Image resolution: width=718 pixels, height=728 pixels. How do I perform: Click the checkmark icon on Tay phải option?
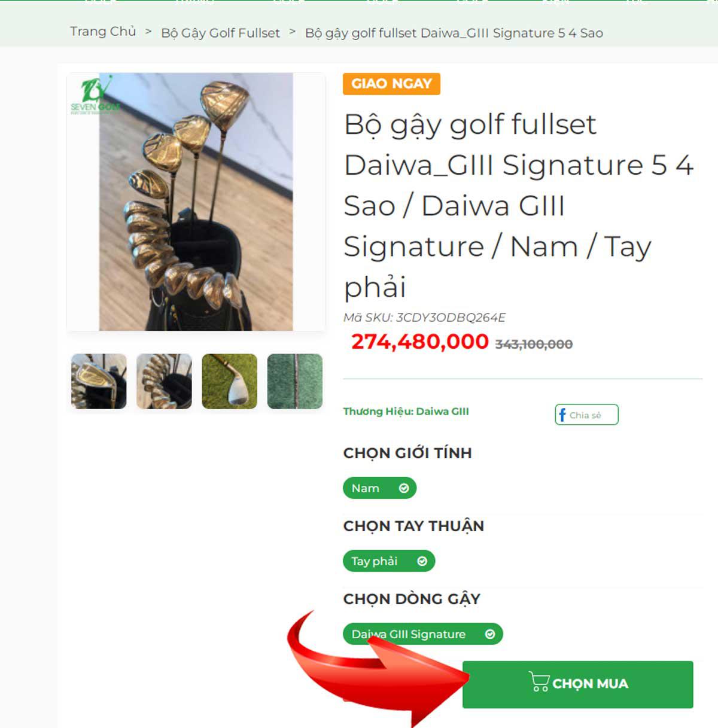[x=422, y=561]
